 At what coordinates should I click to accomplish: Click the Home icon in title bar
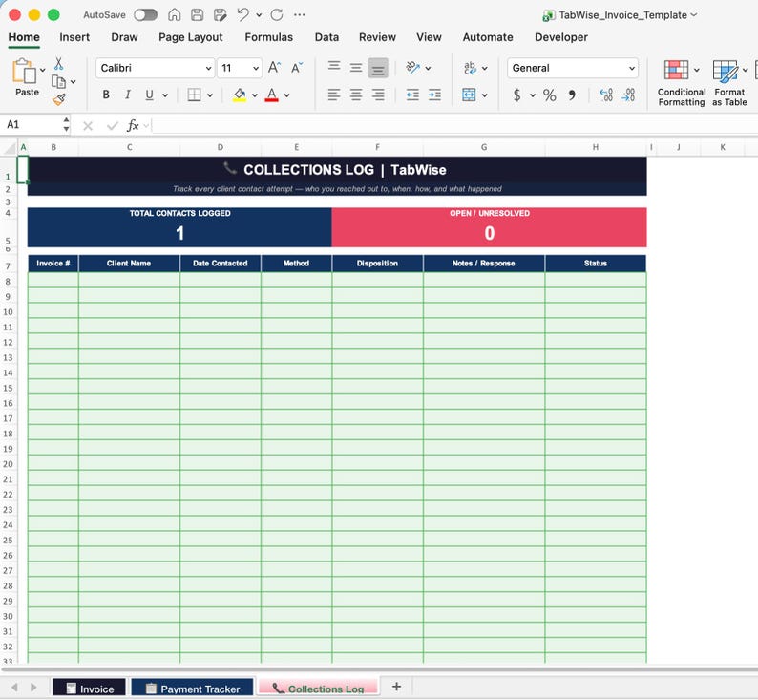pos(174,15)
